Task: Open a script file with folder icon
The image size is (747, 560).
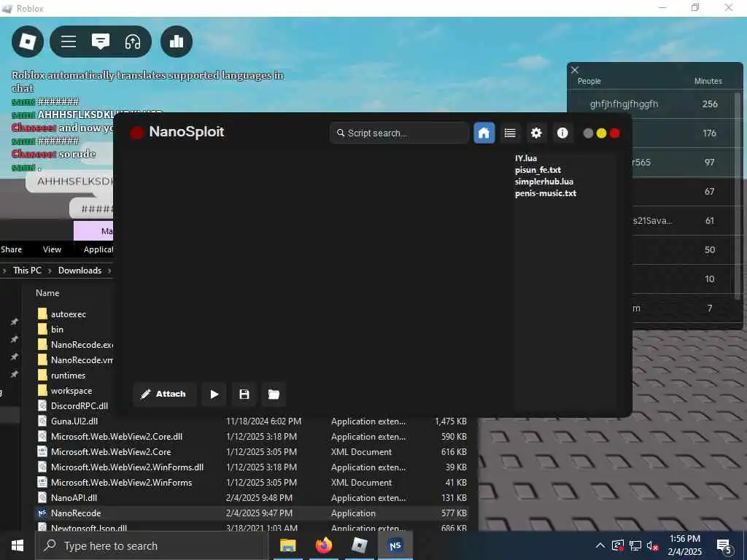Action: (x=274, y=394)
